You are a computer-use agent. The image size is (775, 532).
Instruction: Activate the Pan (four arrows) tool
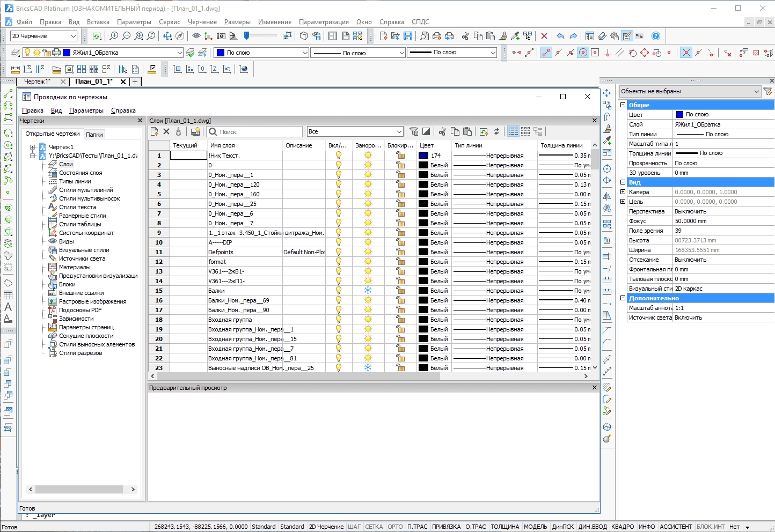pyautogui.click(x=167, y=36)
